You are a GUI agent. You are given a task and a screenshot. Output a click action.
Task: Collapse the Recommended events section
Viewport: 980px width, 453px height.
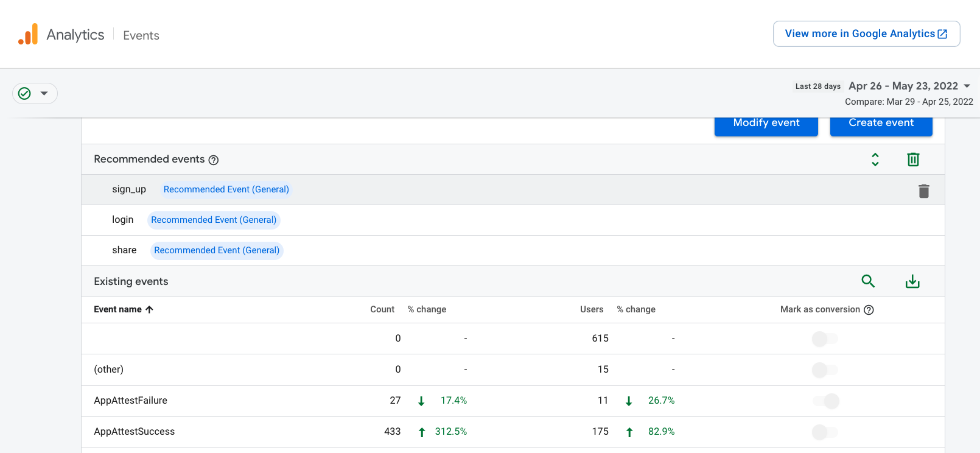click(875, 160)
